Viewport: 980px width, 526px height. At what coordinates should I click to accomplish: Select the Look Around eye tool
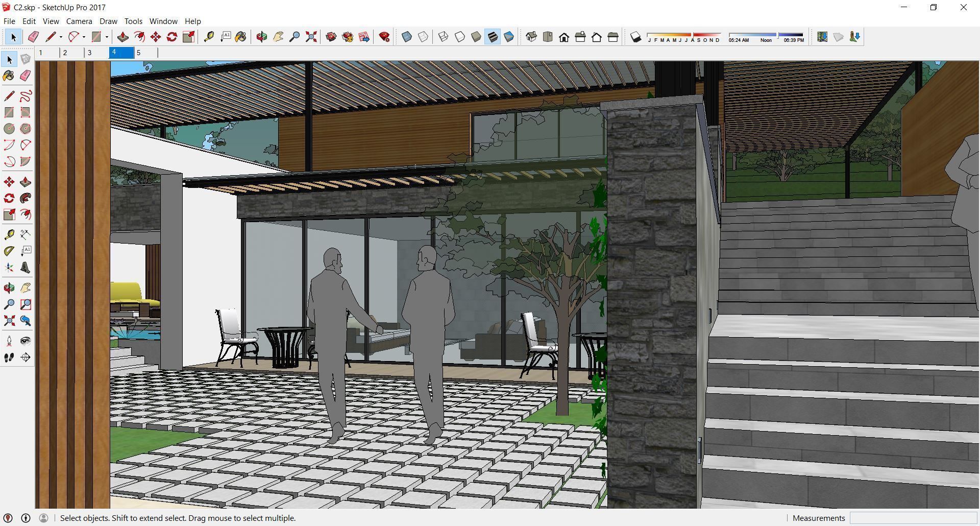tap(26, 341)
